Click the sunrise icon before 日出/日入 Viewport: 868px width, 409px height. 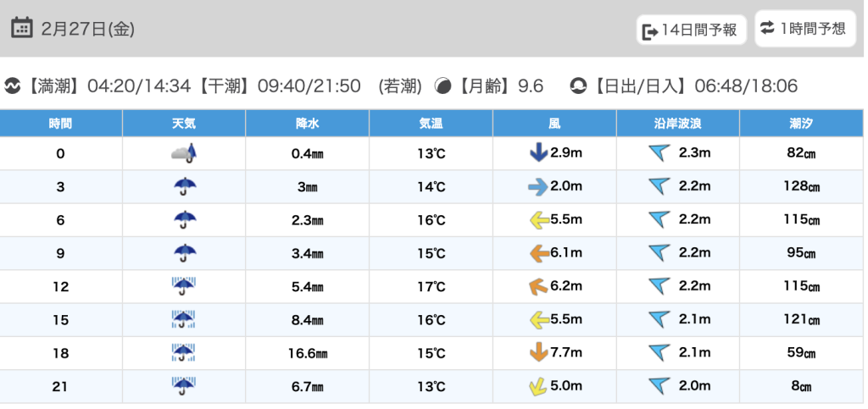[x=578, y=86]
